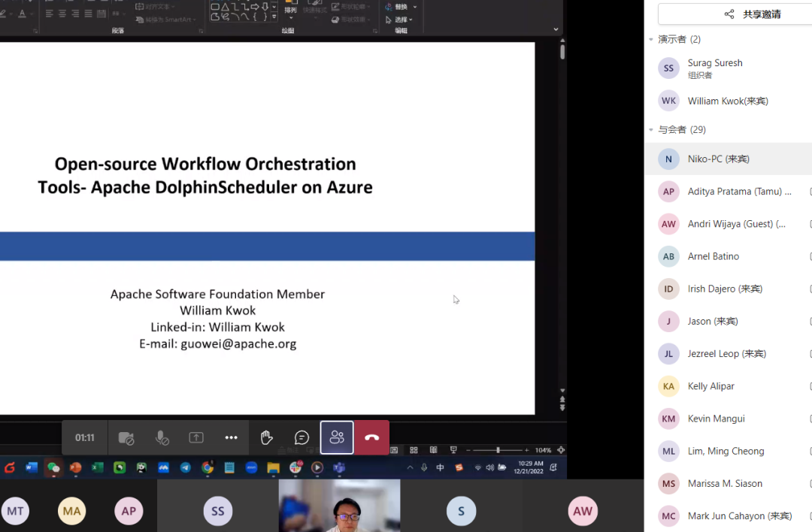Select participant Irish Dajero

coord(728,289)
